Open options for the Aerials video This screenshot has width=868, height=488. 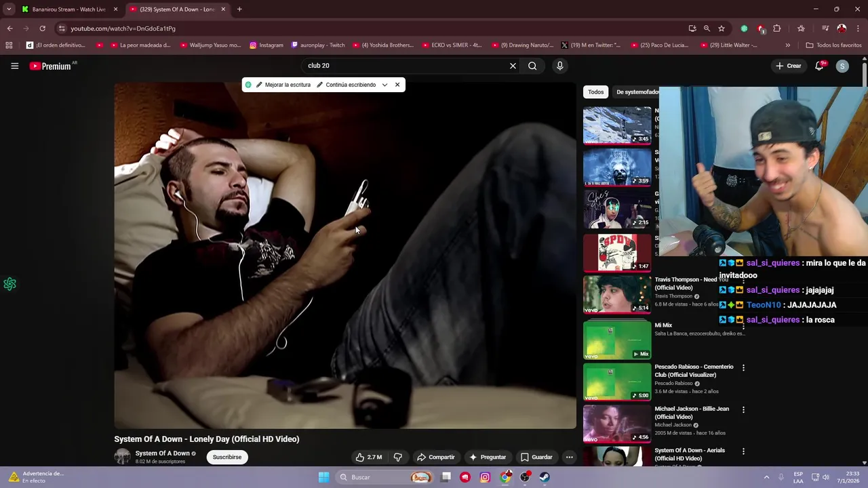point(743,451)
